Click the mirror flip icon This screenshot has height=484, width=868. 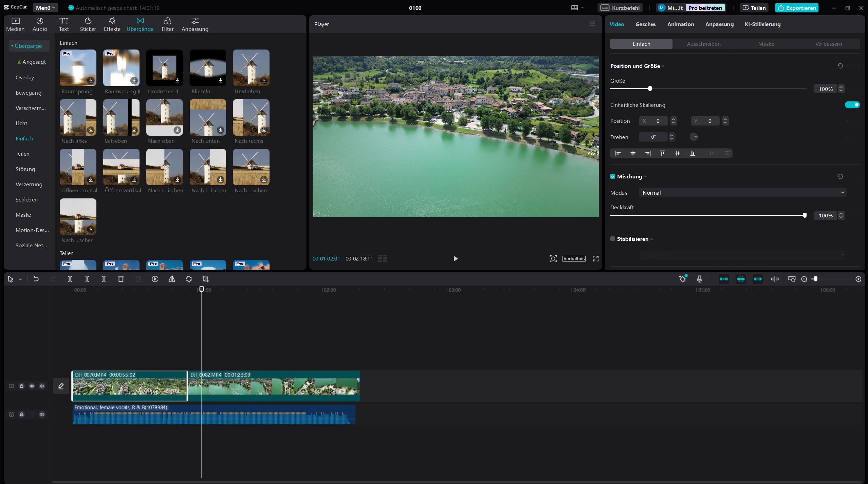(172, 279)
